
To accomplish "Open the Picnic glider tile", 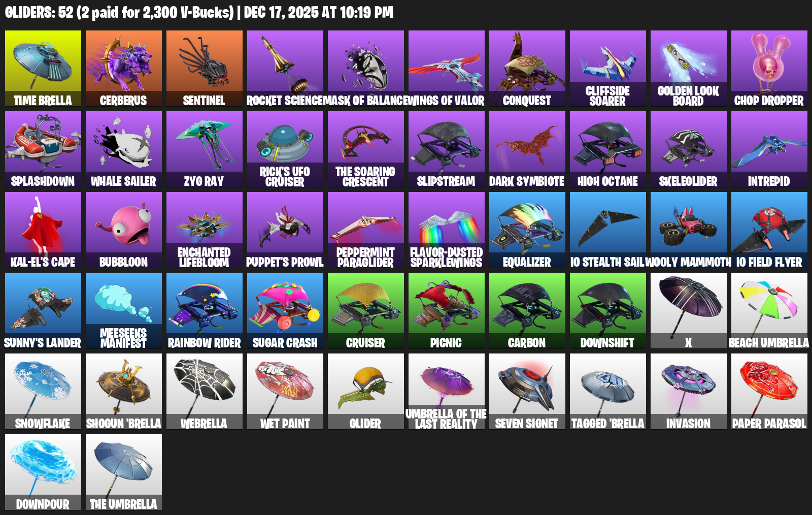I will (447, 311).
